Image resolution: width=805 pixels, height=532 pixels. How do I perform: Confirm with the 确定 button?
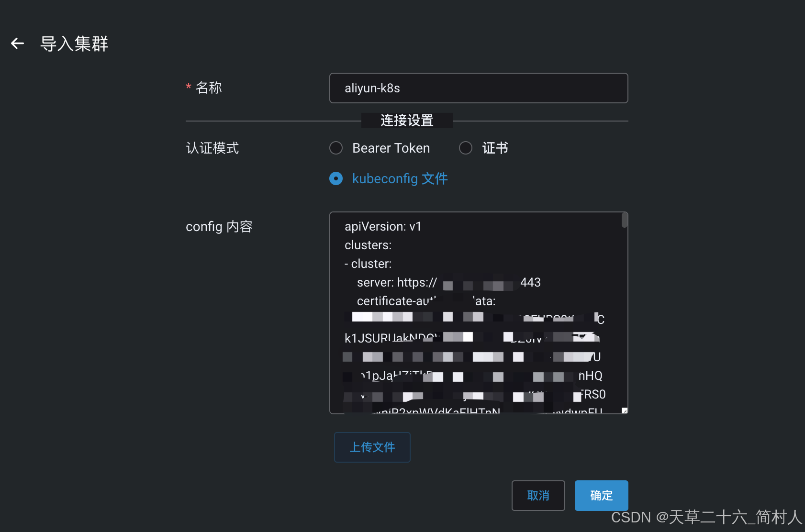pos(602,496)
